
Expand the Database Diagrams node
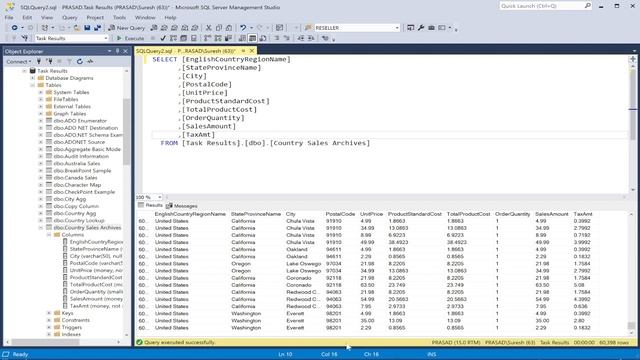[33, 78]
